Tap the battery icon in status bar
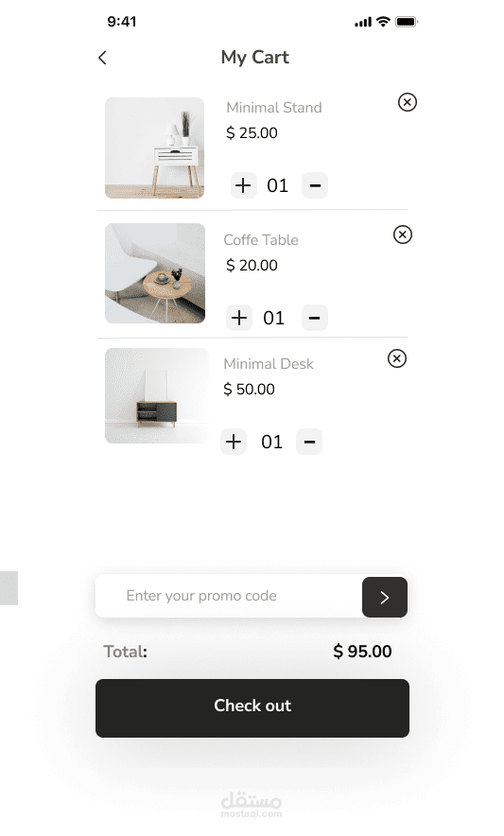The width and height of the screenshot is (504, 836). 407,22
